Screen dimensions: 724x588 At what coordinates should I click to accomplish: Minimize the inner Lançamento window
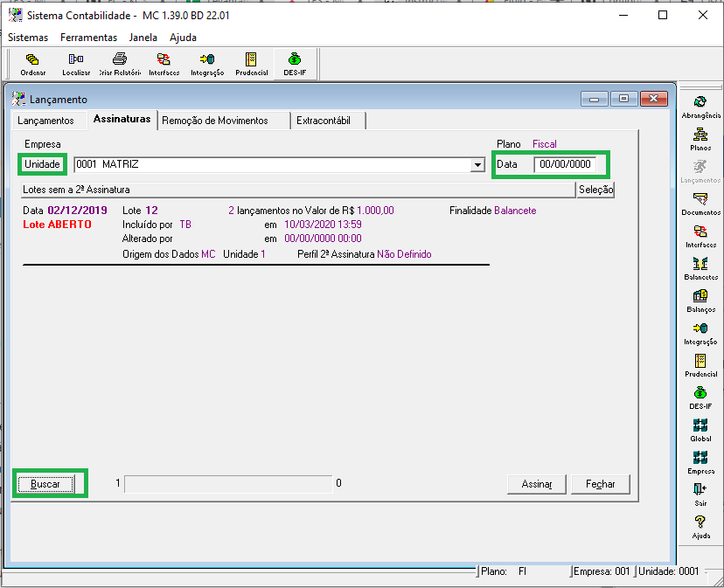click(x=595, y=99)
